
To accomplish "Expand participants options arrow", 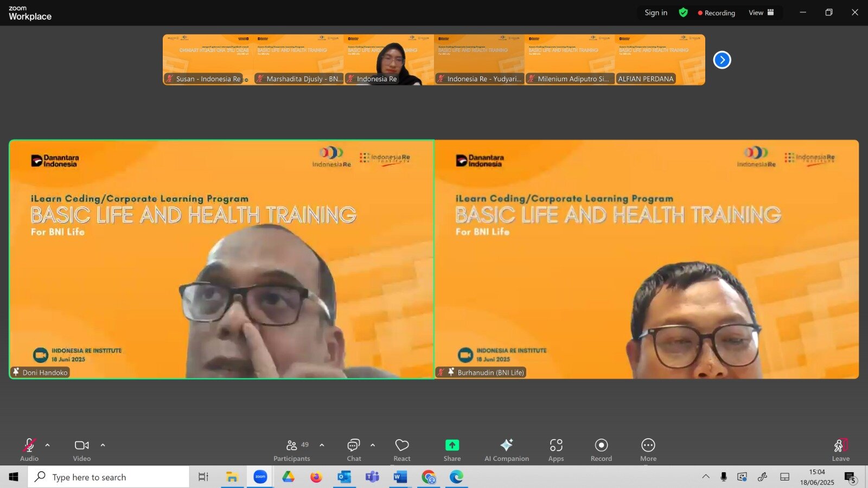I will coord(322,445).
